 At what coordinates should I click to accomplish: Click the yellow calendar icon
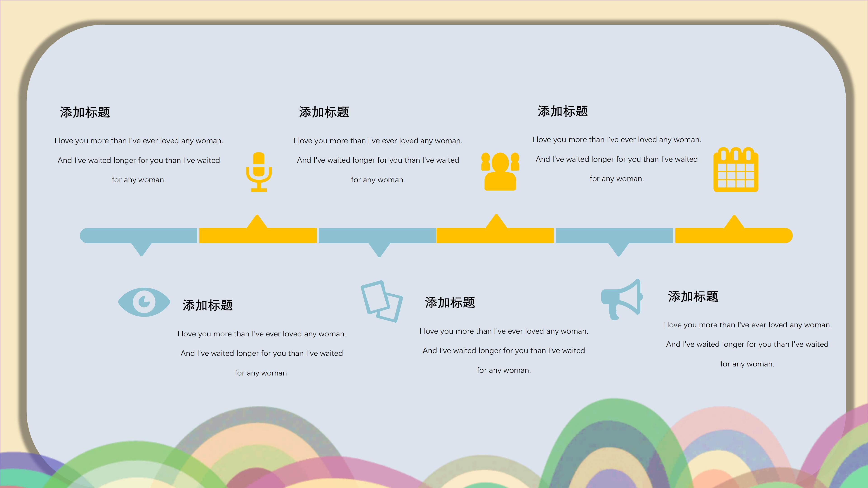click(736, 170)
